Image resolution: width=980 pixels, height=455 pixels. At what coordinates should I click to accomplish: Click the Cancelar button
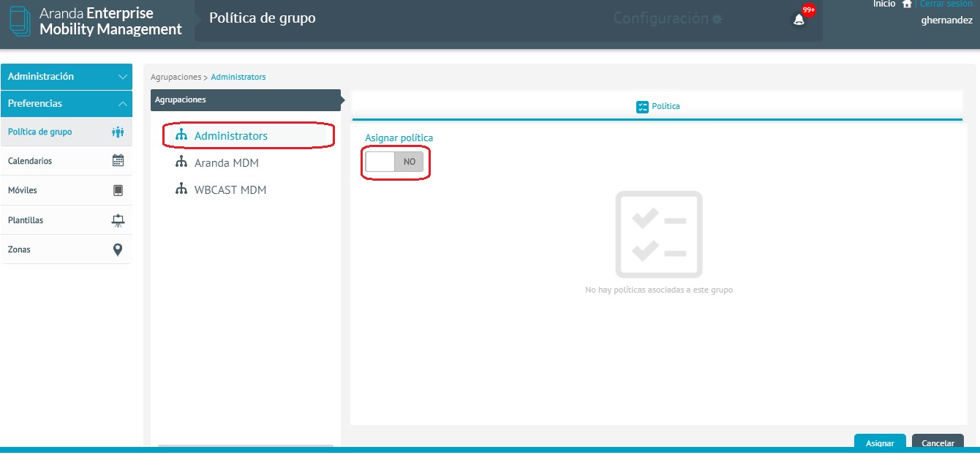938,443
